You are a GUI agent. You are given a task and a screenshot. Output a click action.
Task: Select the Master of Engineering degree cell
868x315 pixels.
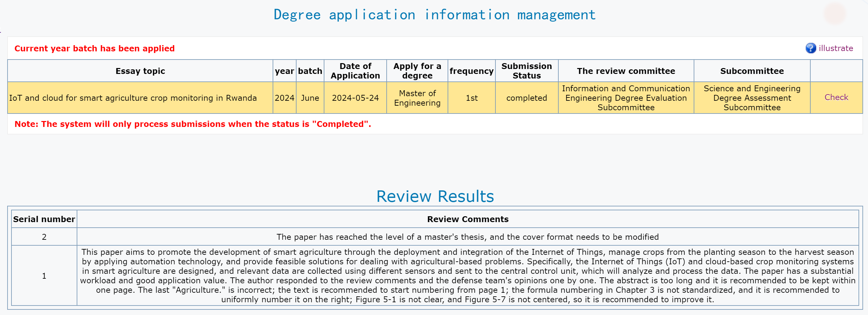point(417,98)
